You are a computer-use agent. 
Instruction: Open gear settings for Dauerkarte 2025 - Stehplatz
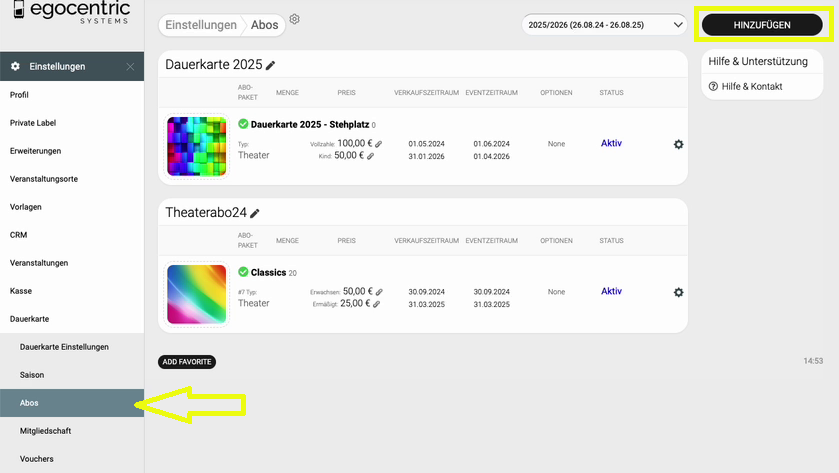pyautogui.click(x=679, y=144)
